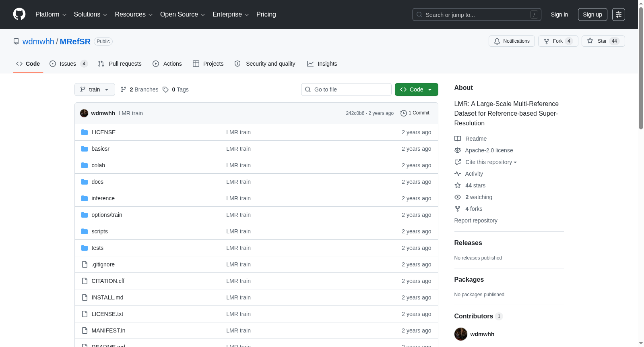Open the green Code dropdown button

pos(416,89)
